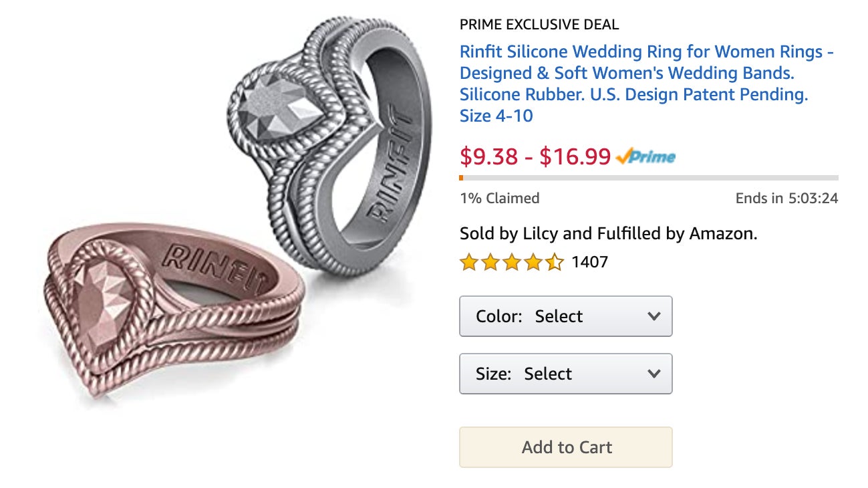The width and height of the screenshot is (868, 488).
Task: Click the second gold rating star
Action: 490,262
